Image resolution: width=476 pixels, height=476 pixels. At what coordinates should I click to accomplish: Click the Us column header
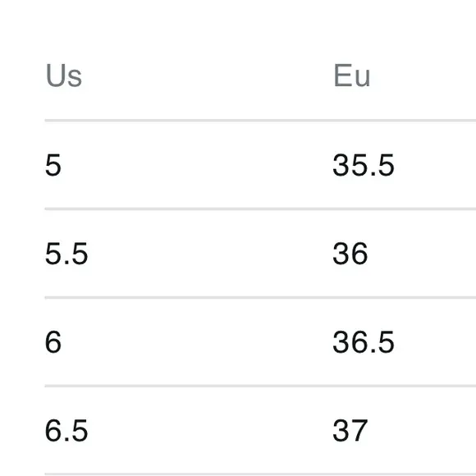pyautogui.click(x=64, y=76)
